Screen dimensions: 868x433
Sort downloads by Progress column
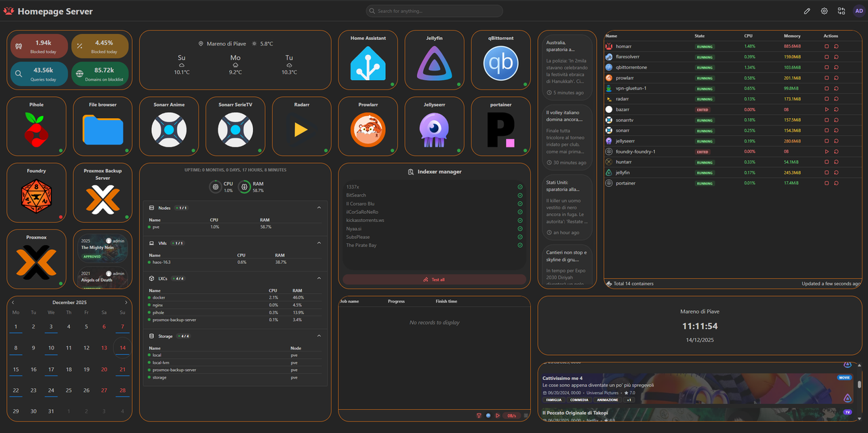(x=396, y=301)
